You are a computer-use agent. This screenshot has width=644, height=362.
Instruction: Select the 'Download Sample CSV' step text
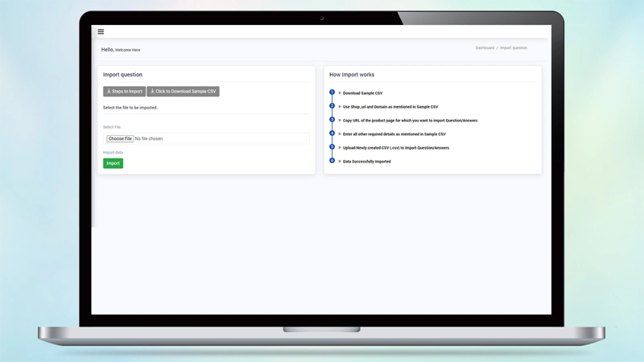tap(362, 93)
